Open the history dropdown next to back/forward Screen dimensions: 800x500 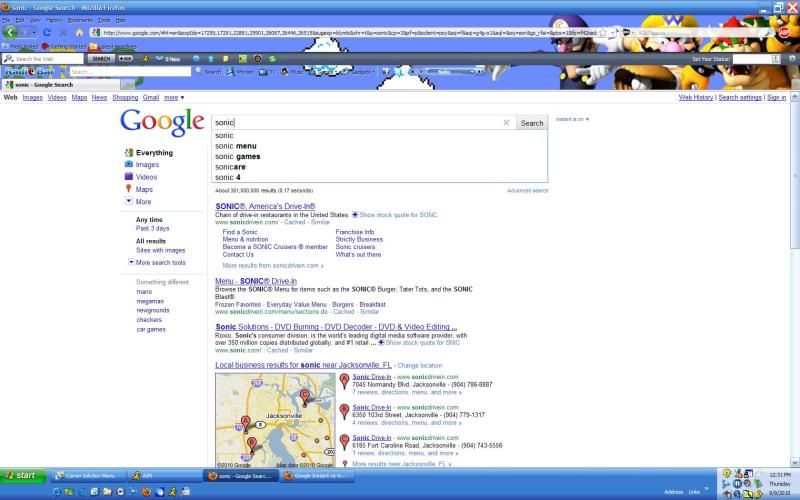click(x=34, y=33)
